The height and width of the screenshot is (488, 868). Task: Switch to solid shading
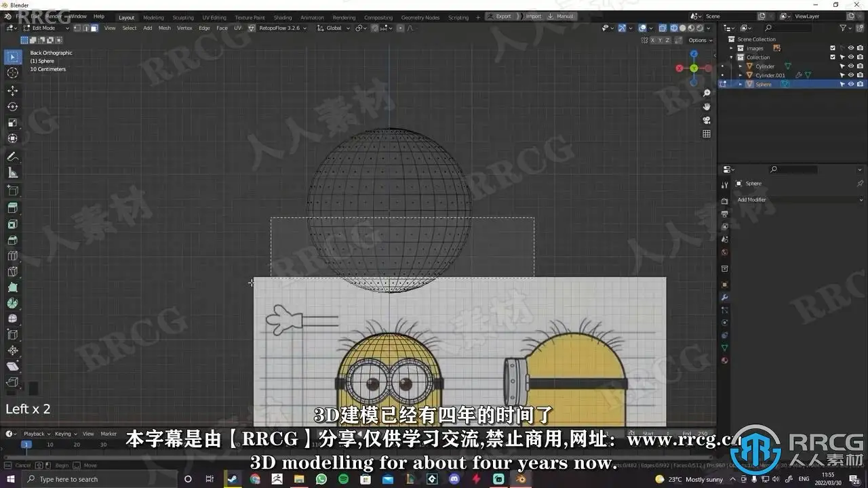(683, 28)
